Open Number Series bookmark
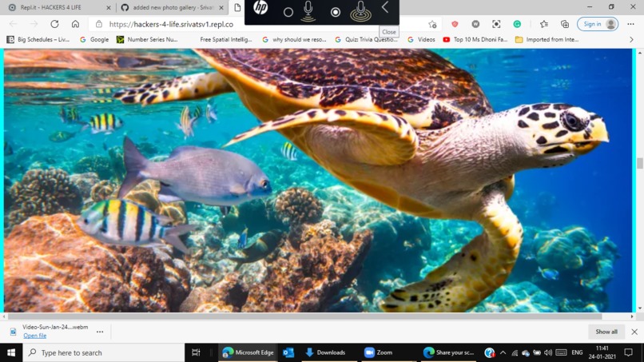The image size is (644, 362). 147,39
